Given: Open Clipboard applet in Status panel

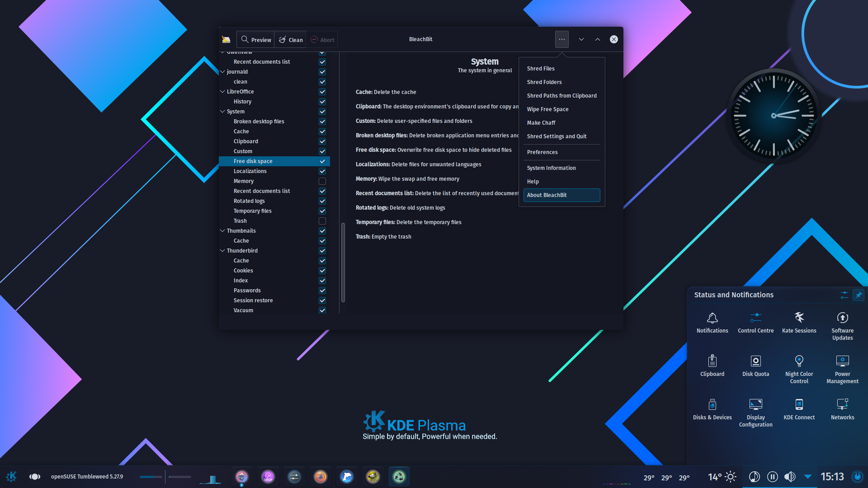Looking at the screenshot, I should (x=712, y=366).
